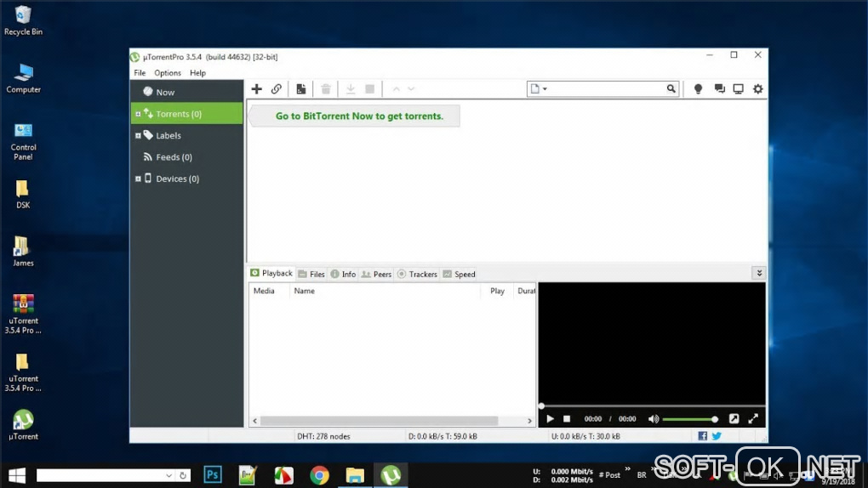Toggle fullscreen video icon
Viewport: 868px width, 488px height.
[x=753, y=419]
